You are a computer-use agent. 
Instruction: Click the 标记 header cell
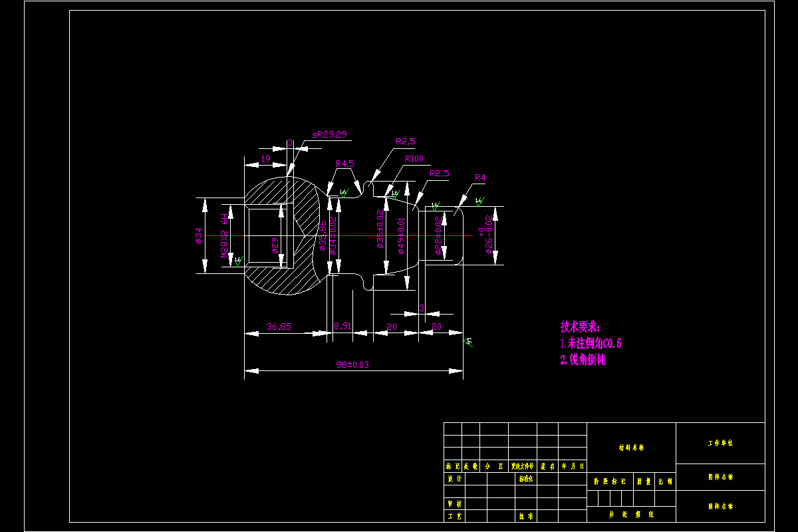tap(453, 467)
